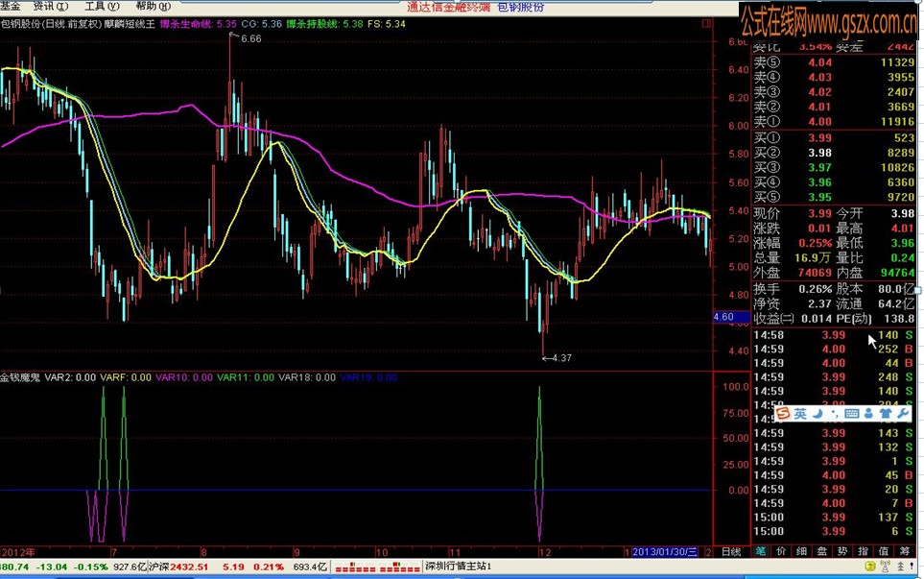Click the Sogou input method logo icon
924x579 pixels.
tap(783, 413)
